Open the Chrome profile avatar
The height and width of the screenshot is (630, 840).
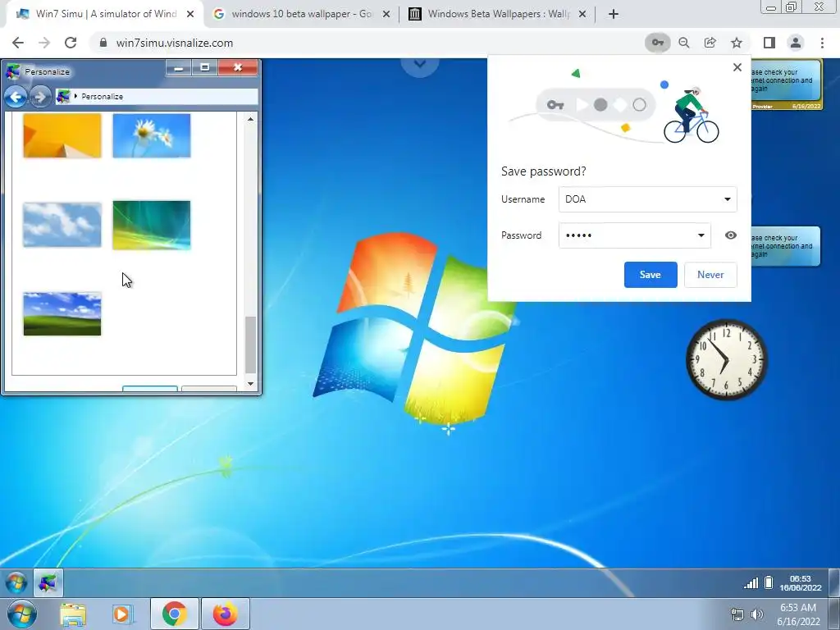coord(796,43)
